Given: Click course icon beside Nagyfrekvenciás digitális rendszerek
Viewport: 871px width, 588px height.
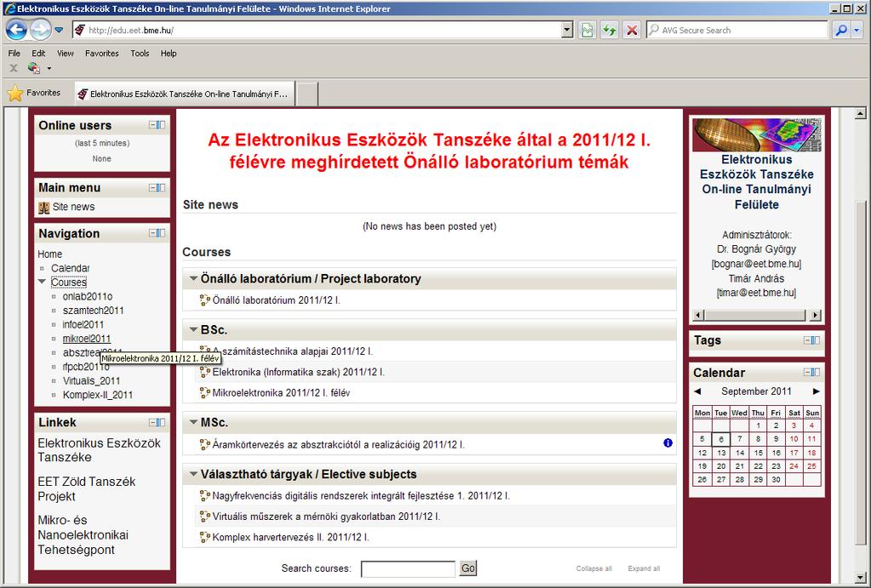Looking at the screenshot, I should pyautogui.click(x=205, y=495).
